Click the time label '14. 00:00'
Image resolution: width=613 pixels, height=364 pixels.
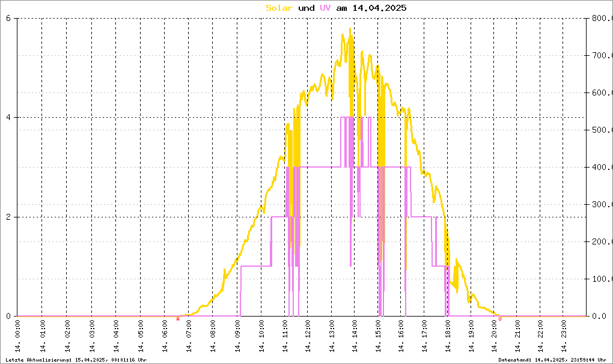tap(18, 336)
